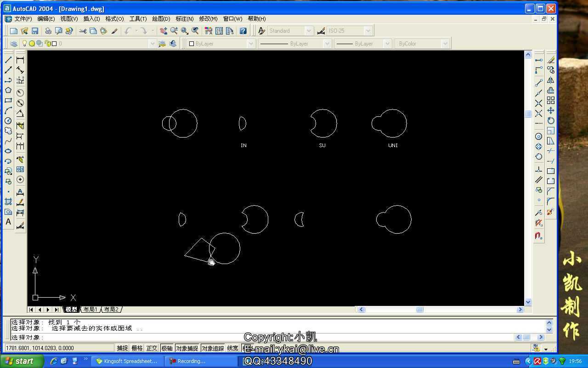
Task: Click the Match Properties brush icon
Action: (114, 31)
